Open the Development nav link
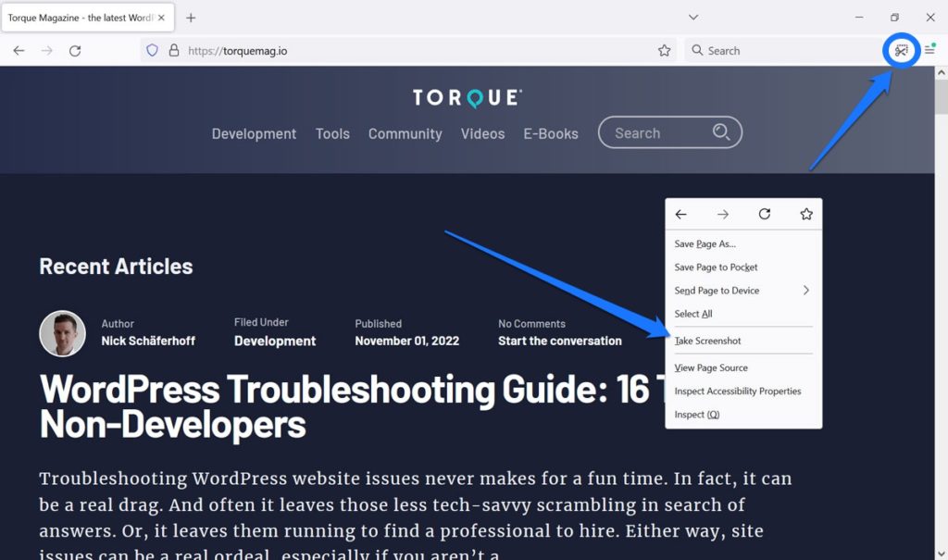The width and height of the screenshot is (948, 560). point(254,133)
